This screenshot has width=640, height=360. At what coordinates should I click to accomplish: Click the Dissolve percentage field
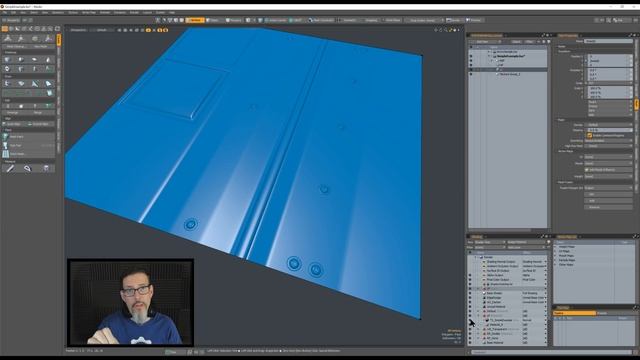610,130
